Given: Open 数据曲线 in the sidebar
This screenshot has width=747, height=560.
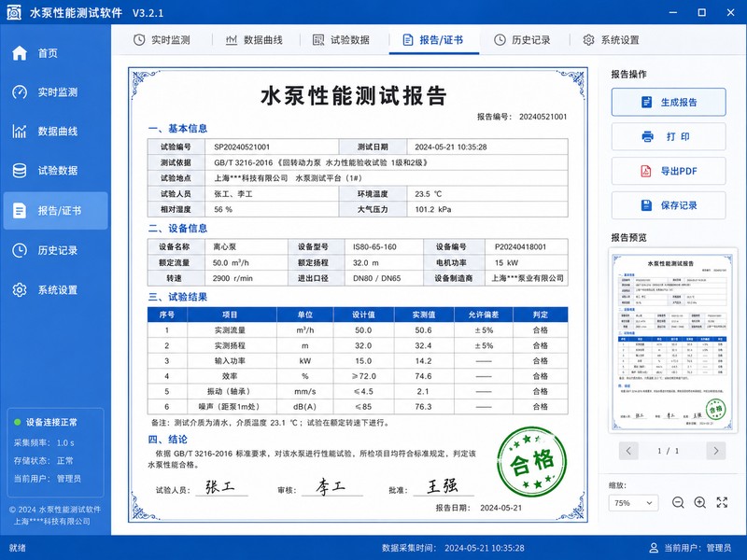Looking at the screenshot, I should click(x=55, y=131).
